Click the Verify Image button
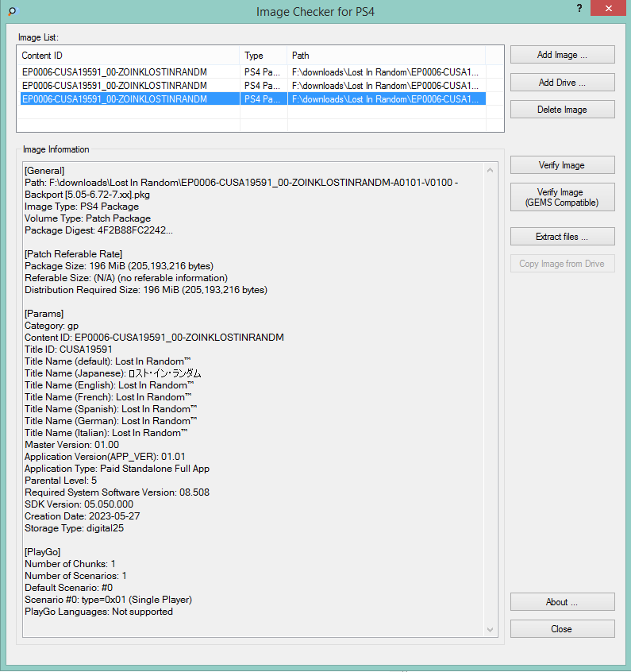Screen dimensions: 631x672 [x=562, y=165]
